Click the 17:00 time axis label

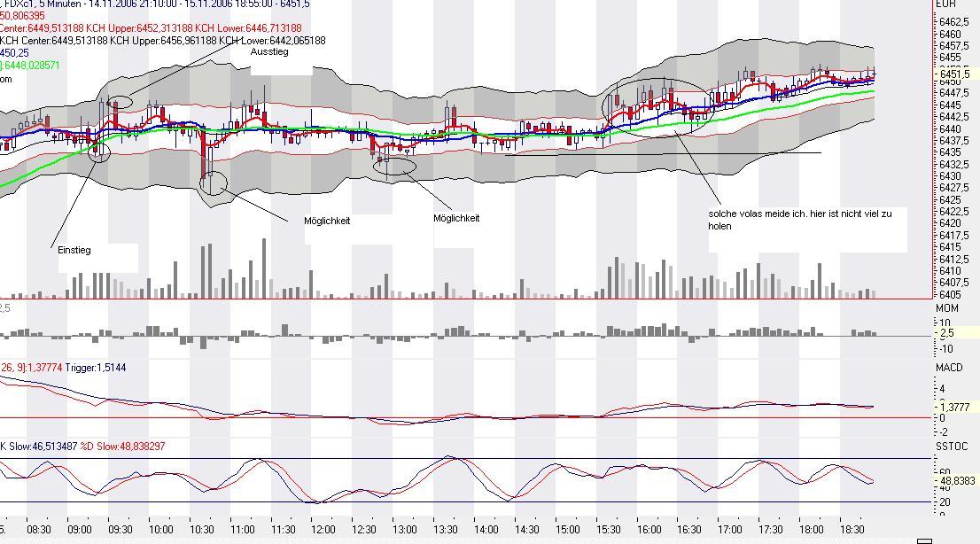(x=729, y=530)
